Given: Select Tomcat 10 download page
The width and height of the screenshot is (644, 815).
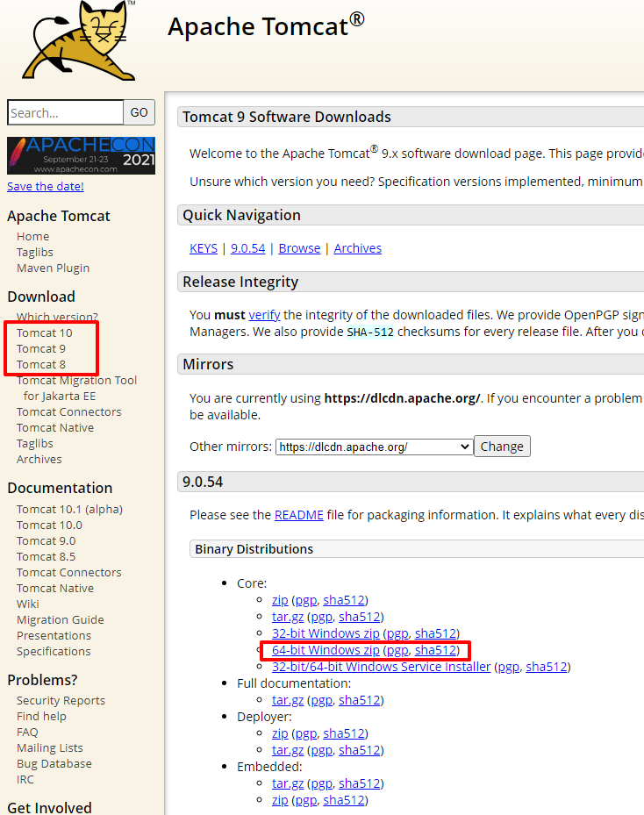Looking at the screenshot, I should pos(44,332).
